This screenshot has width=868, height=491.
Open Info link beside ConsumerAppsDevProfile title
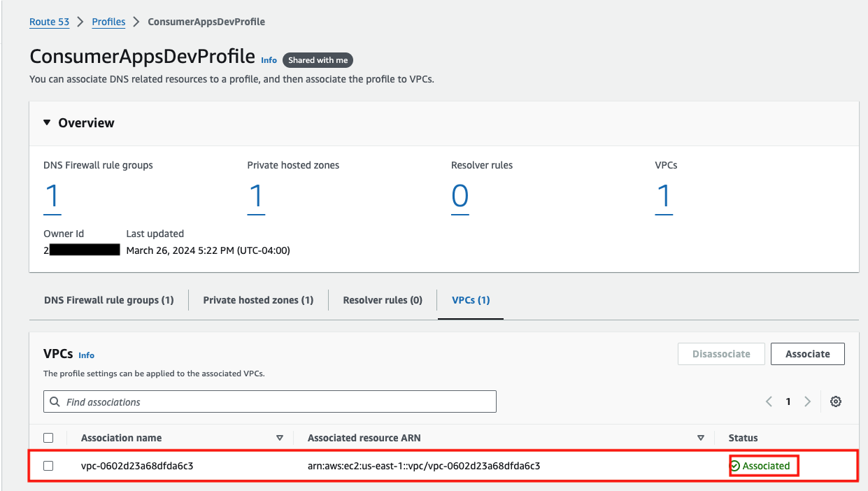(x=269, y=60)
